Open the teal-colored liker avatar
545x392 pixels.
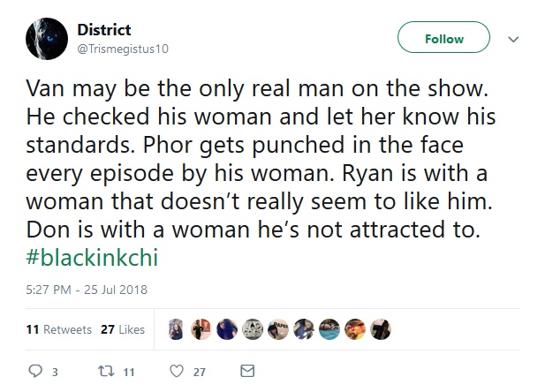pyautogui.click(x=329, y=329)
